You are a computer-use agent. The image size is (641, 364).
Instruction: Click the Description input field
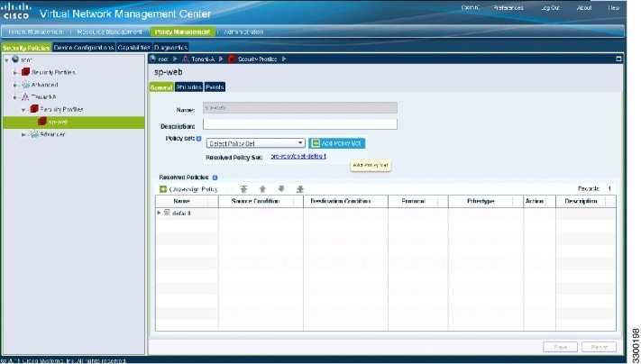coord(300,124)
